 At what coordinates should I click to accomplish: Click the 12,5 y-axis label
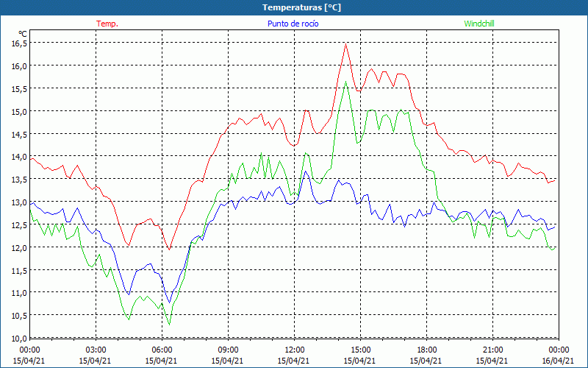(x=20, y=224)
